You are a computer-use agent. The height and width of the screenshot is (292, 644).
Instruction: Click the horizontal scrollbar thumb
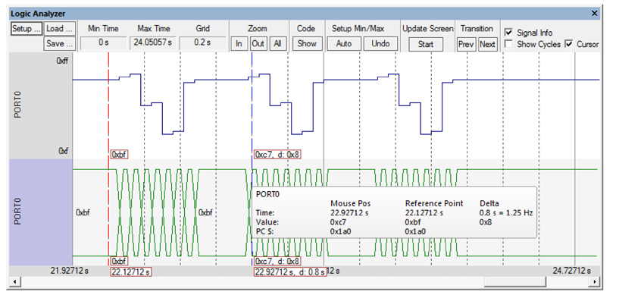coord(515,281)
